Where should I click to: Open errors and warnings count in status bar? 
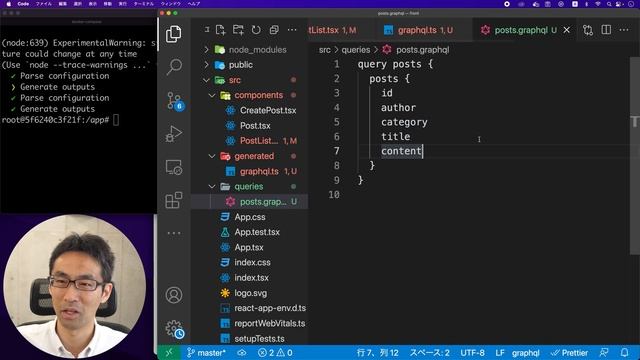click(275, 353)
